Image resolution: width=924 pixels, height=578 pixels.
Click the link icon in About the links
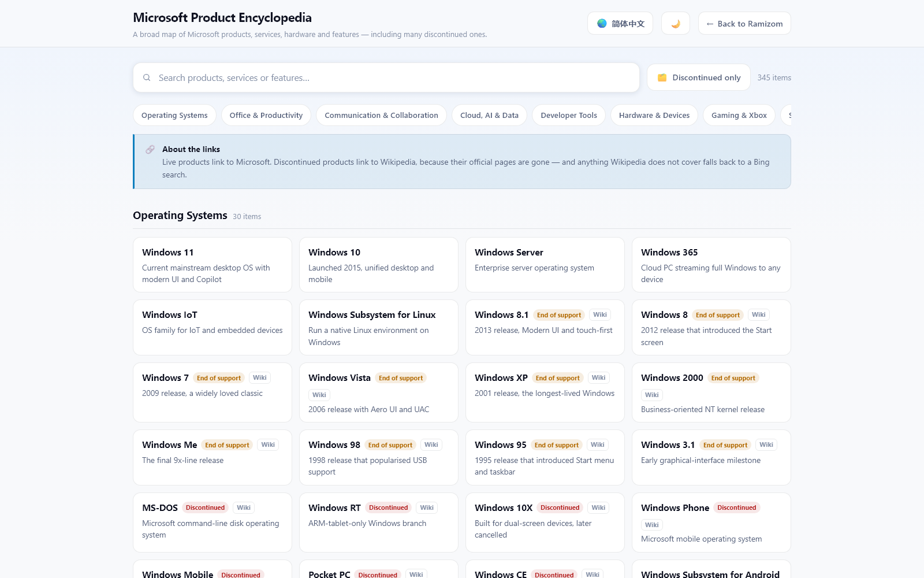pyautogui.click(x=150, y=149)
